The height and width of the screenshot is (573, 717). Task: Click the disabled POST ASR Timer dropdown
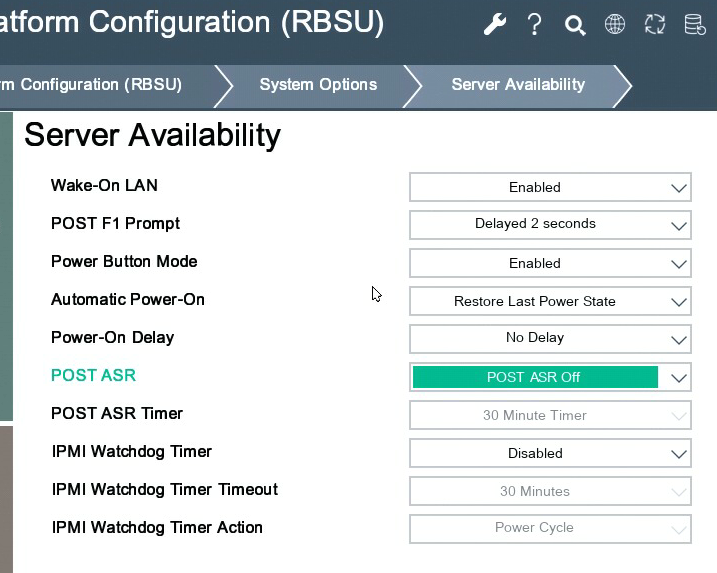click(x=550, y=415)
